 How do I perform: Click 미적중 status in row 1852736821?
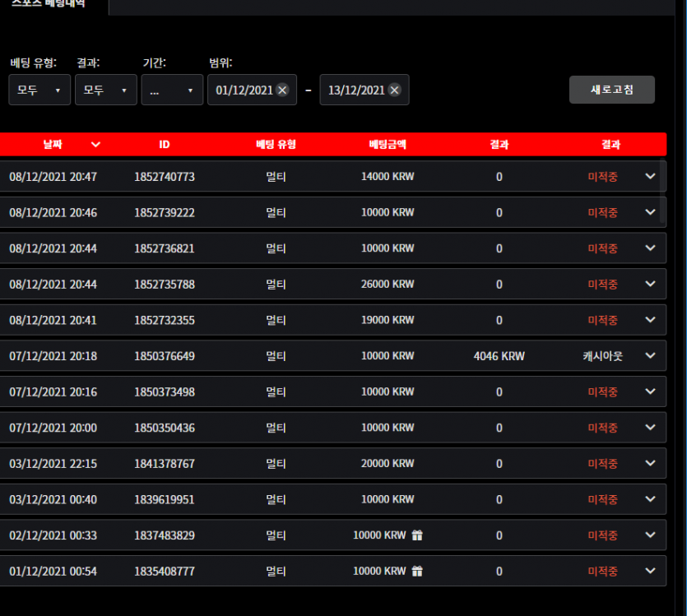(602, 248)
